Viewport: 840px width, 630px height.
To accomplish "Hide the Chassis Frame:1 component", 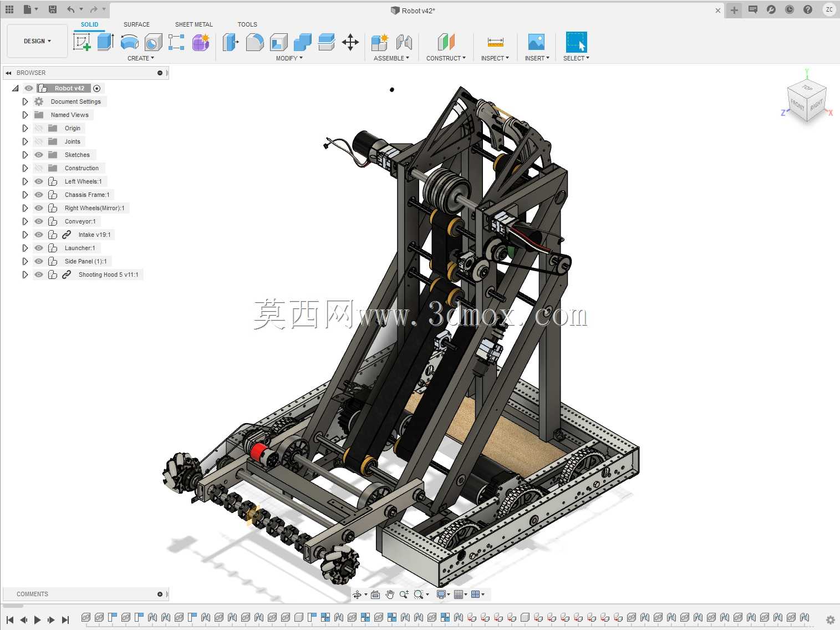I will click(x=39, y=195).
